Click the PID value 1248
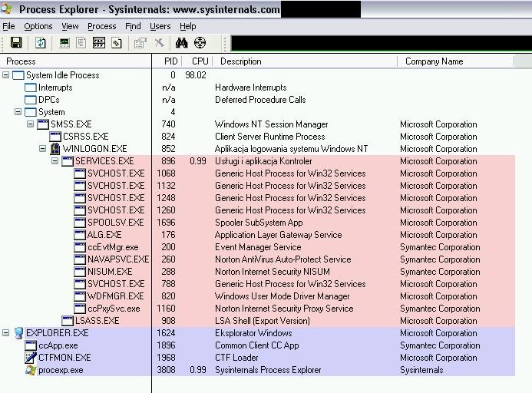532x393 pixels. [166, 198]
